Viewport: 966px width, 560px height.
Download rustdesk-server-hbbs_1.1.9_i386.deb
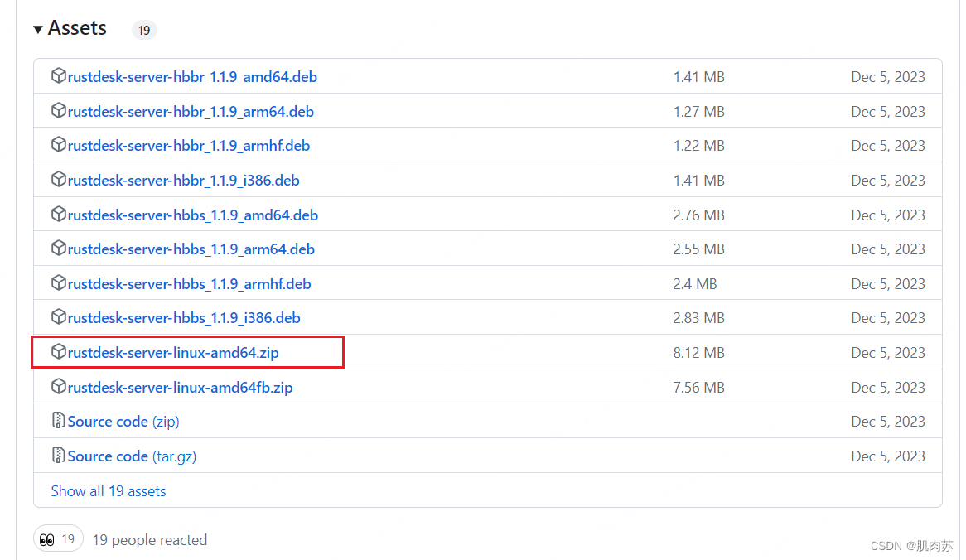(184, 318)
